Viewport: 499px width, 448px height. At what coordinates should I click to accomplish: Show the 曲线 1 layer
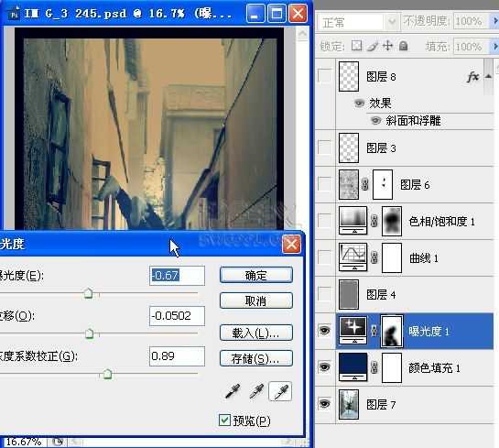point(325,257)
